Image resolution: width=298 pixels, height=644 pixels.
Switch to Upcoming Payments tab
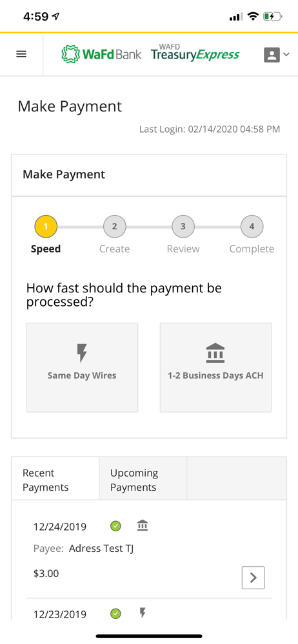pos(143,478)
